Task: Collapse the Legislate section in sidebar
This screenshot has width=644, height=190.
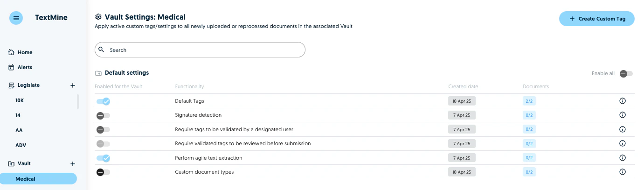Action: tap(28, 85)
